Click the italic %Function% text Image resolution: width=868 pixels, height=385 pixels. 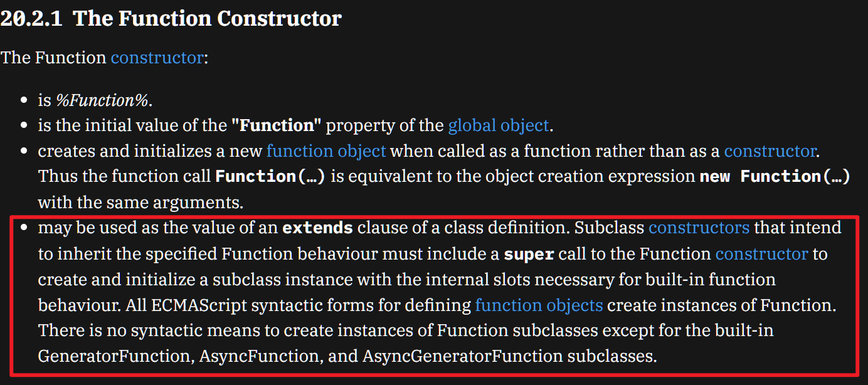pos(103,100)
